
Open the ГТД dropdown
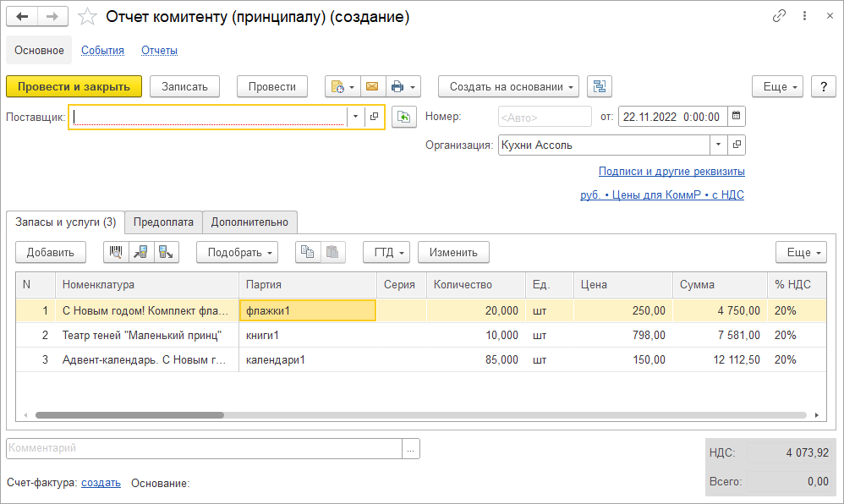point(386,252)
